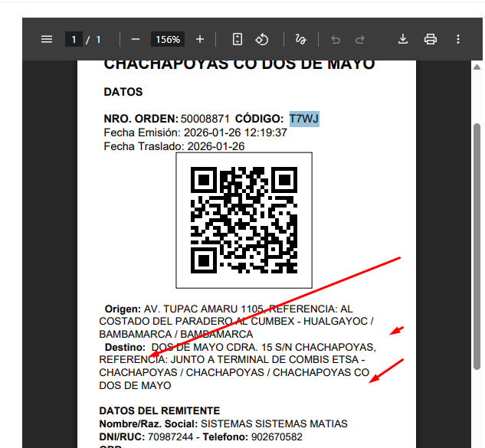Screen dimensions: 485x448
Task: Toggle the PDF sidebar hamburger menu
Action: tap(47, 39)
